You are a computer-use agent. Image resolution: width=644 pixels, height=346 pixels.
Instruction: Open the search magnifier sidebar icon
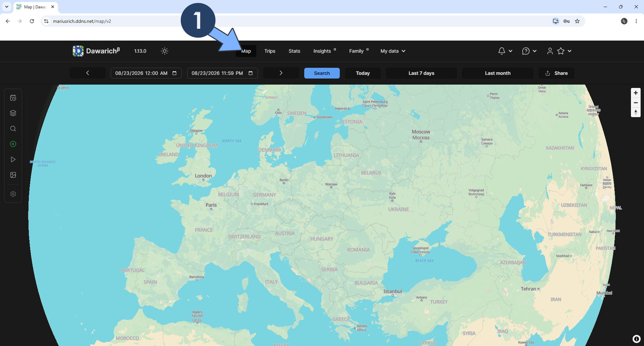pyautogui.click(x=13, y=129)
